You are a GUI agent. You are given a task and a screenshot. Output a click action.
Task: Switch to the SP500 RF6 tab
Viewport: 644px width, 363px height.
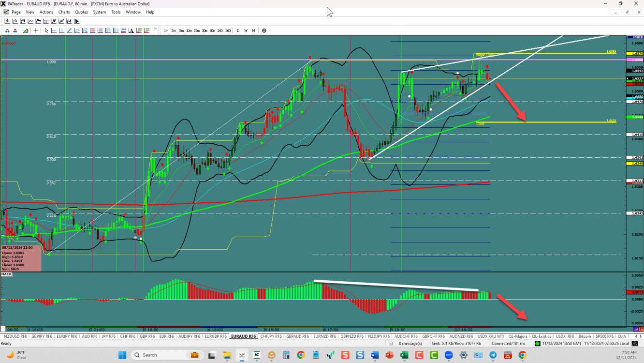604,336
